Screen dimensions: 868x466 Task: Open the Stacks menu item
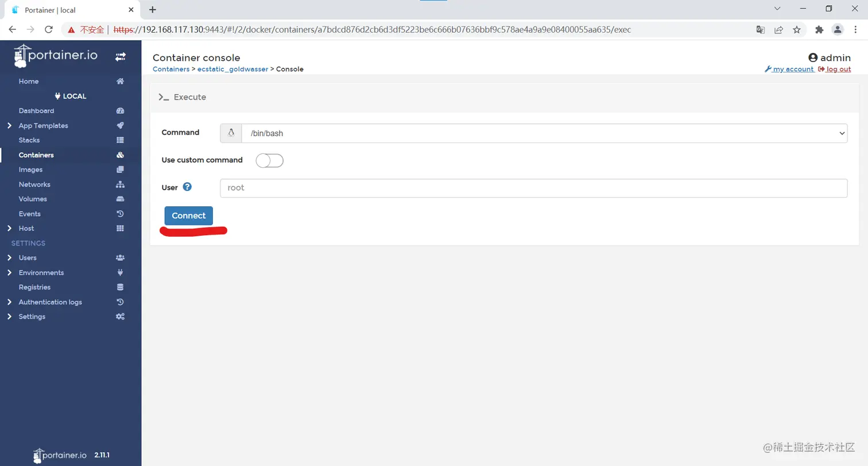click(x=29, y=140)
